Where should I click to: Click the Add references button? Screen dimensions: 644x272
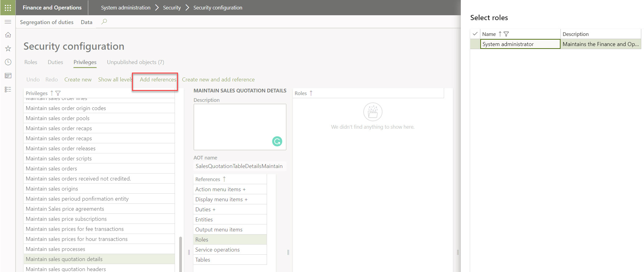coord(158,80)
